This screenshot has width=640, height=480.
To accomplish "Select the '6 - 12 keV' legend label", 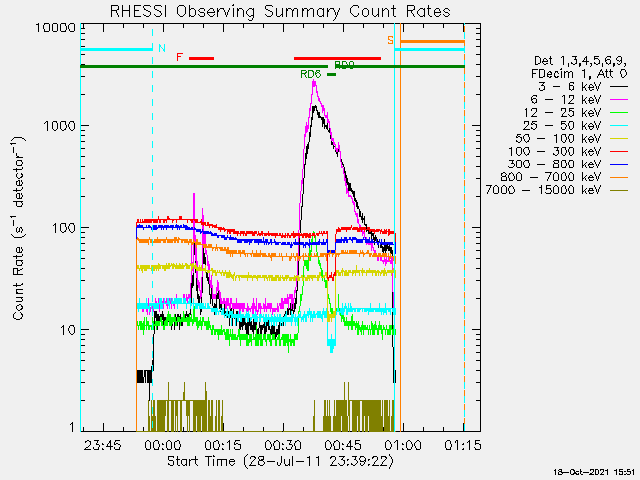I will (566, 100).
